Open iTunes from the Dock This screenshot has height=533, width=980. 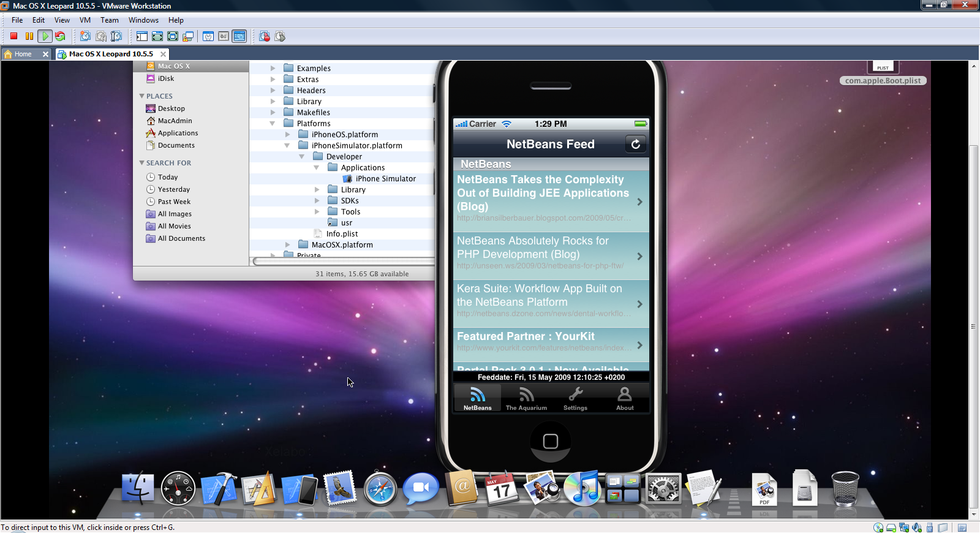tap(582, 488)
